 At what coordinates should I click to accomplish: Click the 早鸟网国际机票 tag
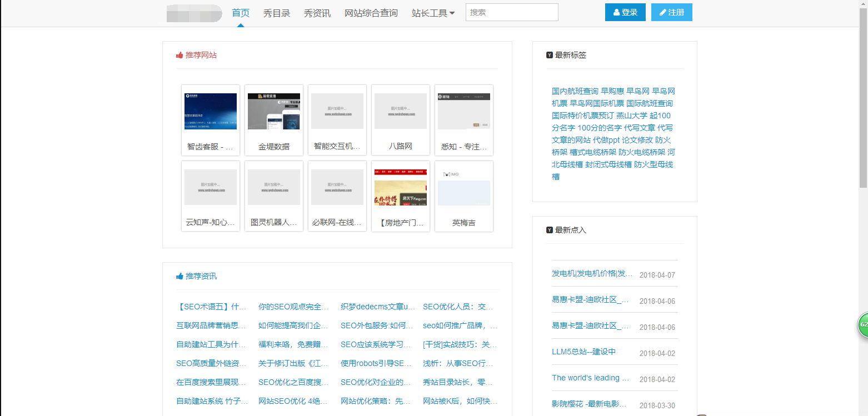point(597,103)
